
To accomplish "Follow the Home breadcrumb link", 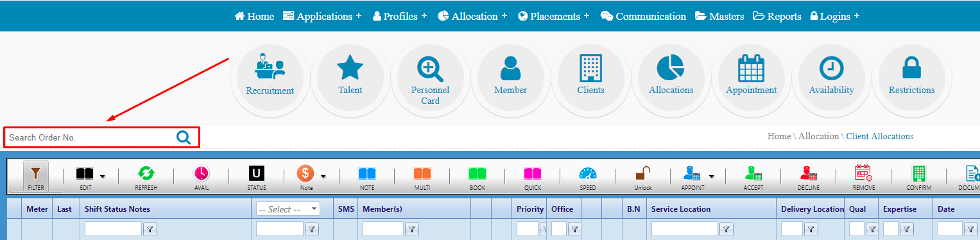I will pos(778,136).
